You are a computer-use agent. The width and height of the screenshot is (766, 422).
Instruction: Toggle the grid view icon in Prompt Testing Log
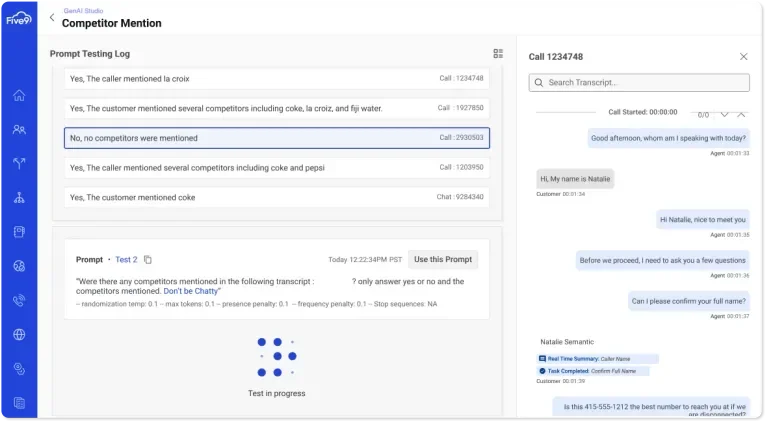(498, 54)
